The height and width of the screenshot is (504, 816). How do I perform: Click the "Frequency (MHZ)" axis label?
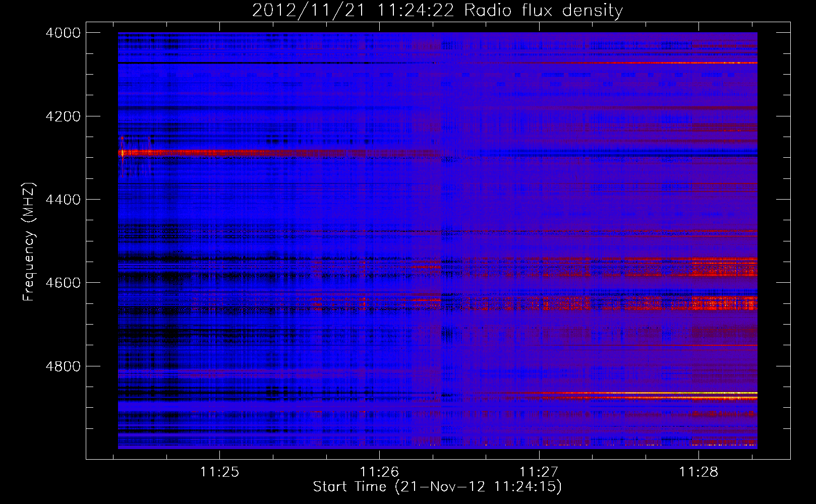pyautogui.click(x=29, y=242)
